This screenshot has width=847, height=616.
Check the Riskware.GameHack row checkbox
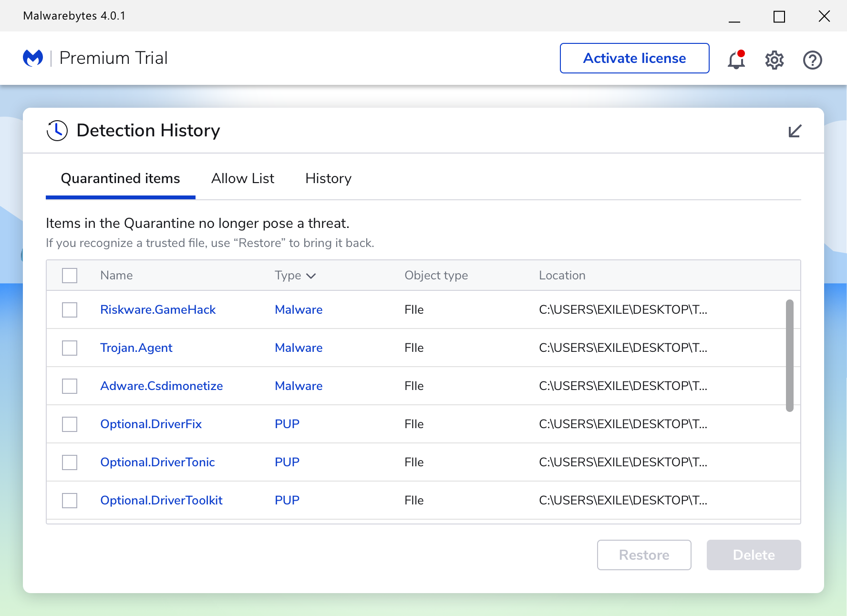coord(70,310)
